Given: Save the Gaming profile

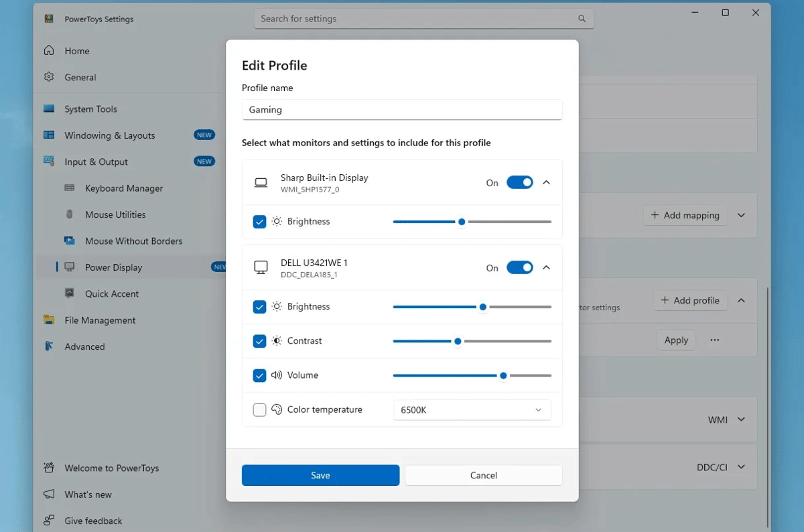Looking at the screenshot, I should 320,475.
